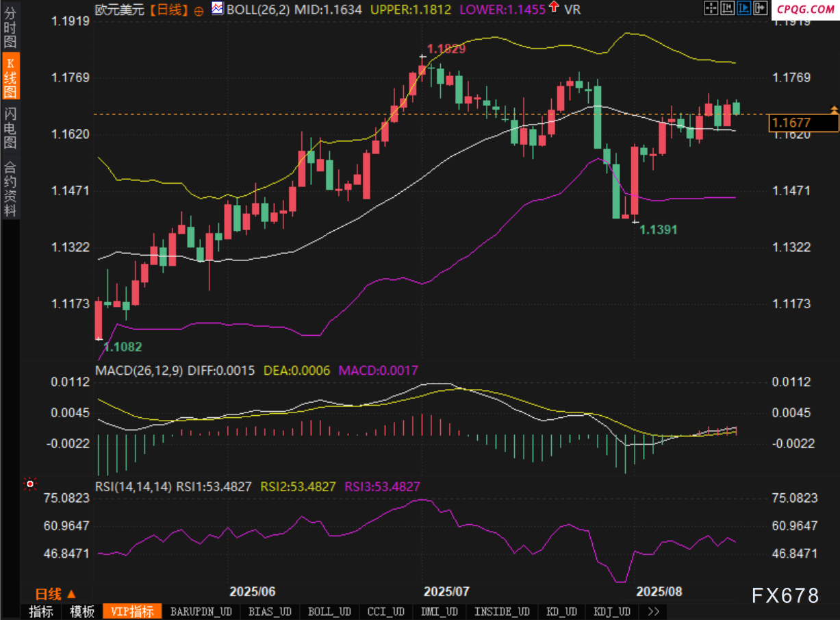Click the 合约资料 sidebar button

click(10, 188)
